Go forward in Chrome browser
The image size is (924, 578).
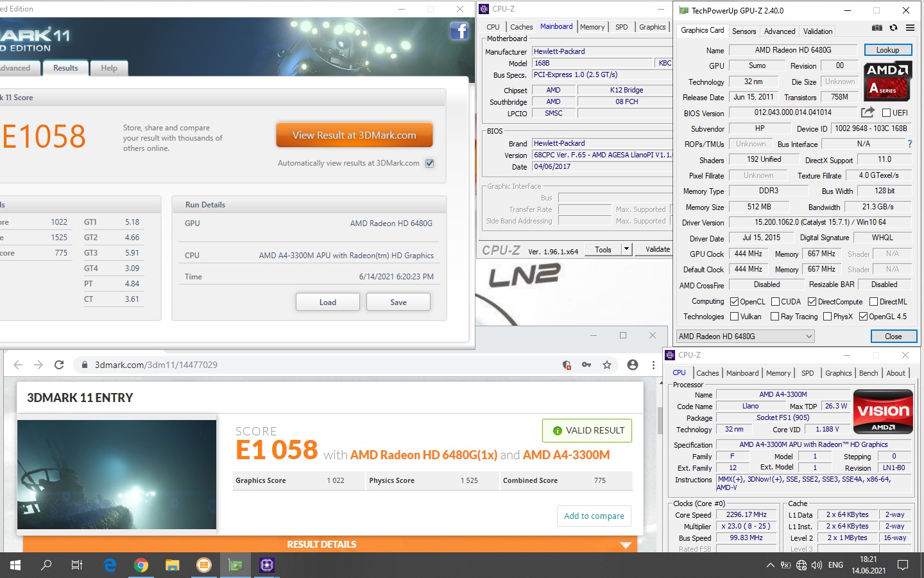click(x=38, y=365)
